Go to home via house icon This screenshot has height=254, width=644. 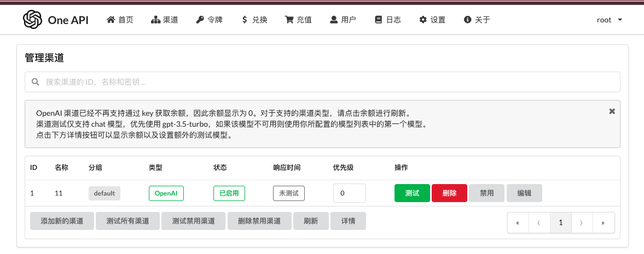(x=111, y=20)
